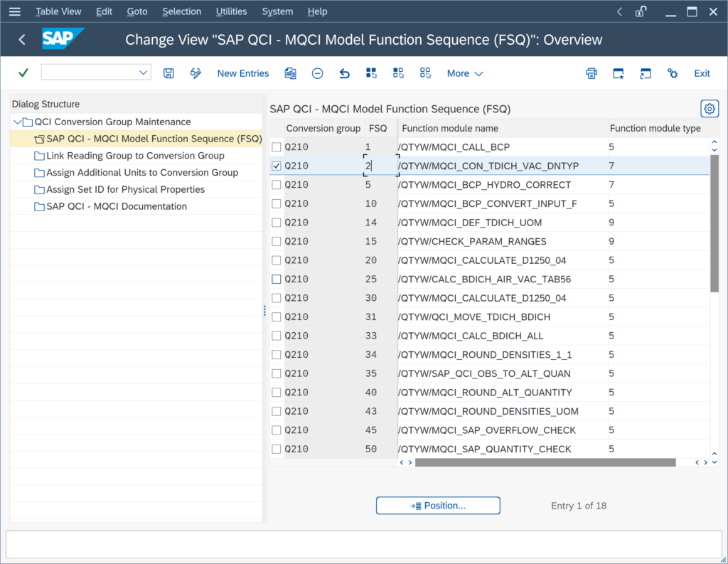Click the Print icon in toolbar
The width and height of the screenshot is (728, 564).
pos(591,73)
